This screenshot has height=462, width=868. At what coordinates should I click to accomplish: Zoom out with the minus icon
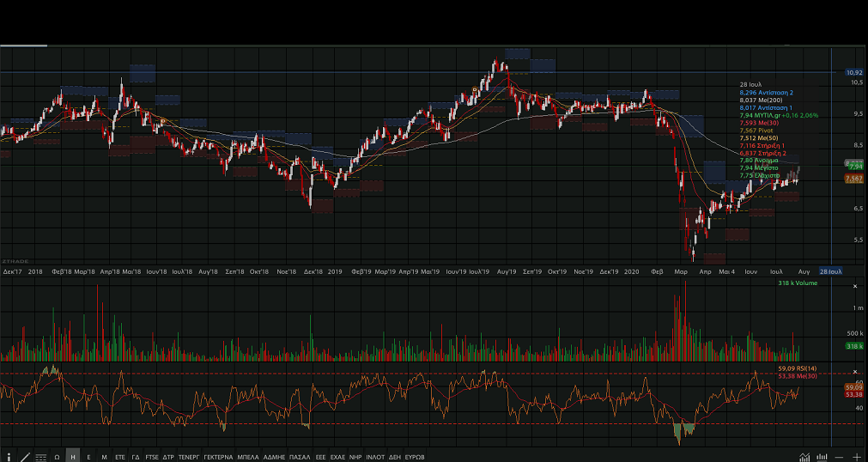point(839,456)
